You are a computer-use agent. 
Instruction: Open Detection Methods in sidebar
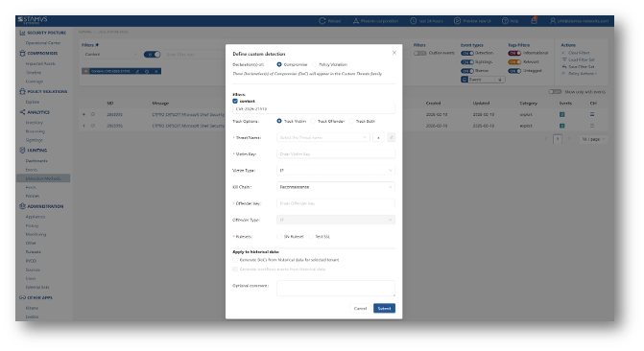click(x=43, y=178)
